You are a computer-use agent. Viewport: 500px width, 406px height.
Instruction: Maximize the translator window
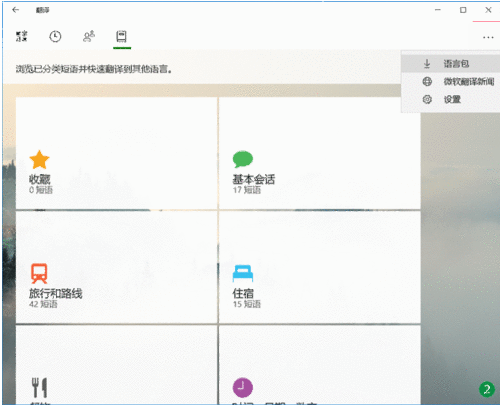pos(463,10)
